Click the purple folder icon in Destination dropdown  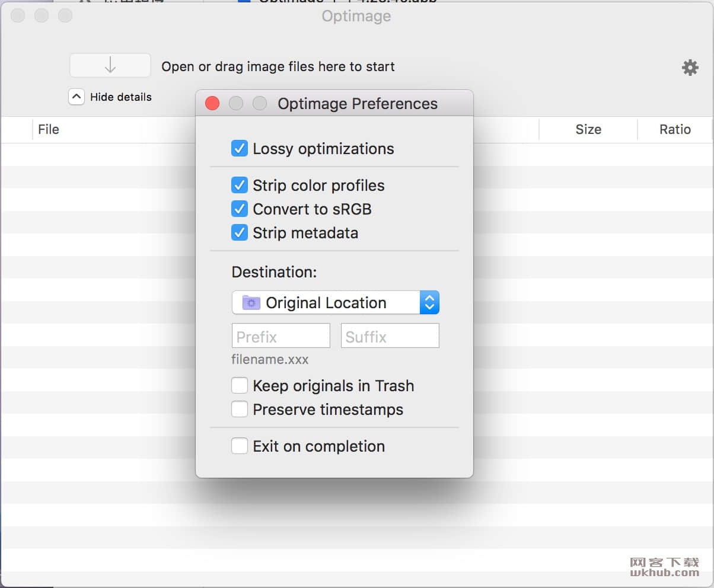click(251, 302)
